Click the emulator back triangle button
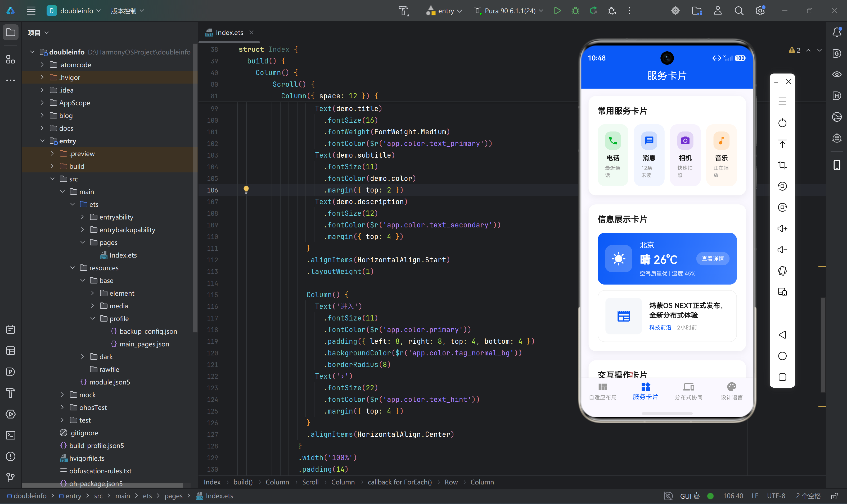Image resolution: width=847 pixels, height=504 pixels. pos(782,335)
